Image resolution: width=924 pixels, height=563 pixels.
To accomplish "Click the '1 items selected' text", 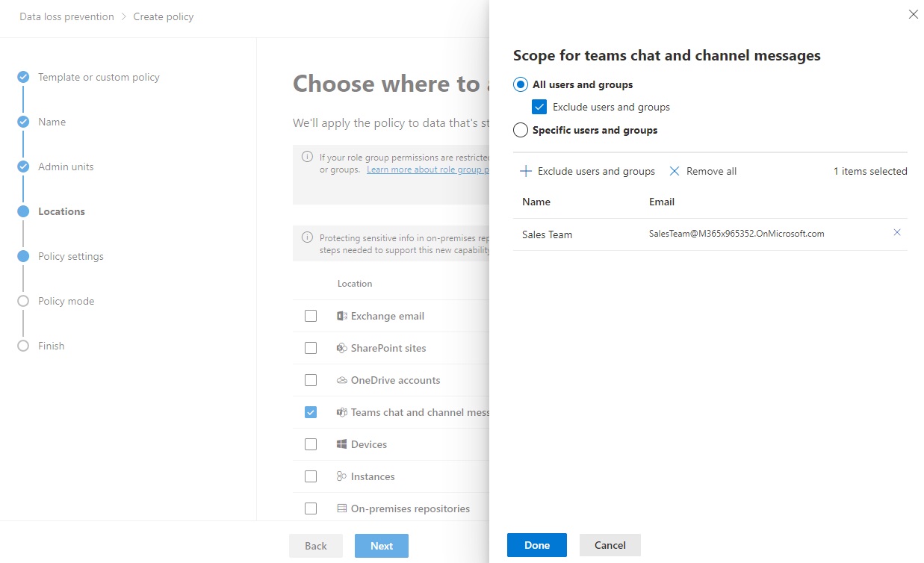I will [870, 171].
